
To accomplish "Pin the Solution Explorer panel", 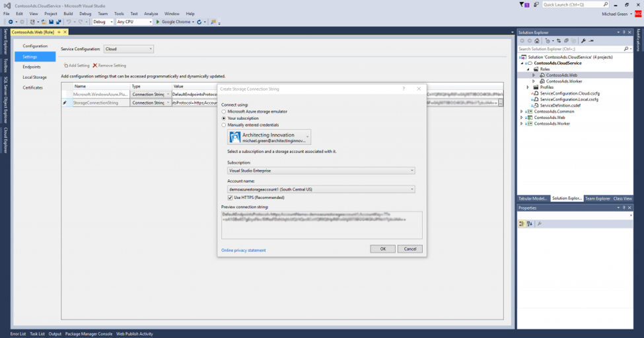I will (x=624, y=32).
